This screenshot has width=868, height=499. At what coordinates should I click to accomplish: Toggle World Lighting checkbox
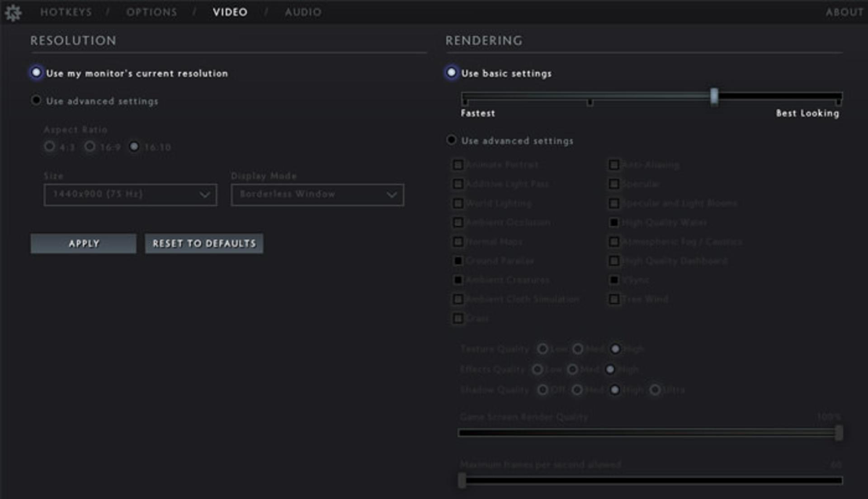click(458, 203)
